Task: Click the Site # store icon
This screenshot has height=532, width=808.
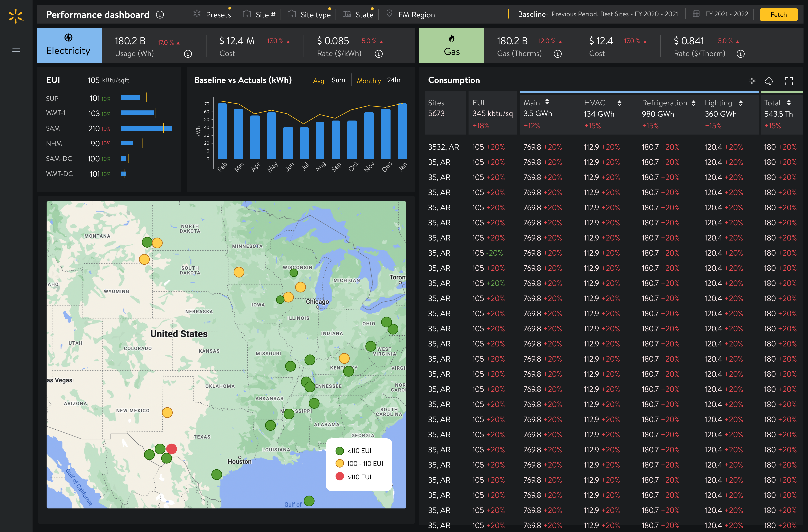Action: 247,14
